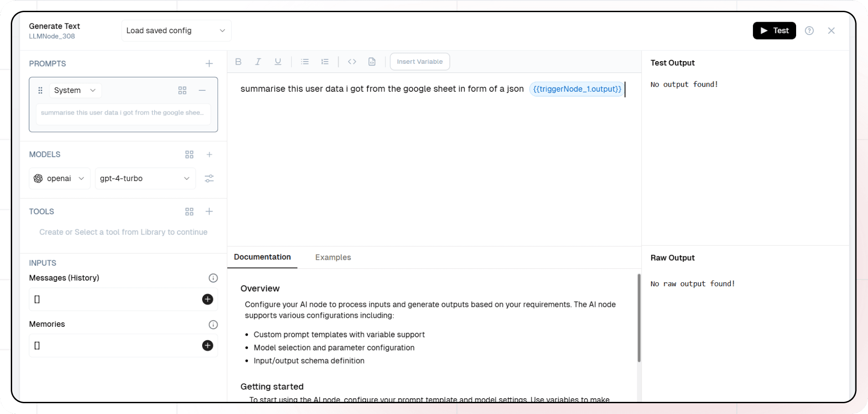Add a new prompt with the plus icon
The width and height of the screenshot is (868, 414).
(x=209, y=64)
